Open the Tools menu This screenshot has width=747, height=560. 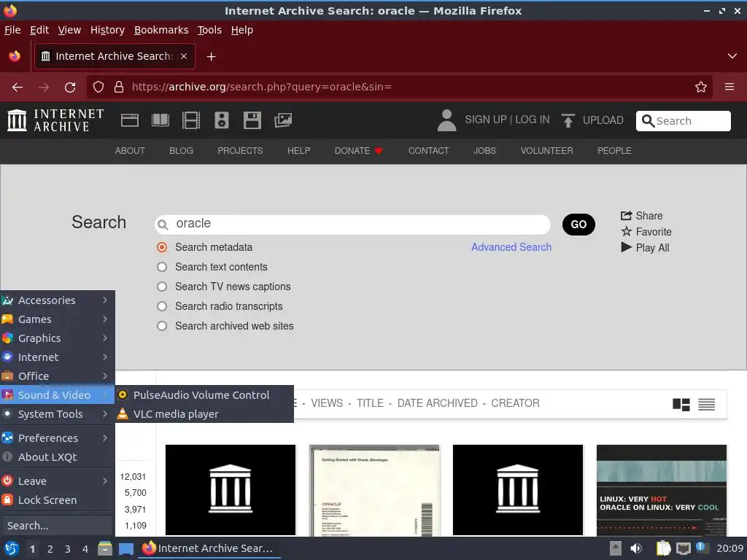209,30
